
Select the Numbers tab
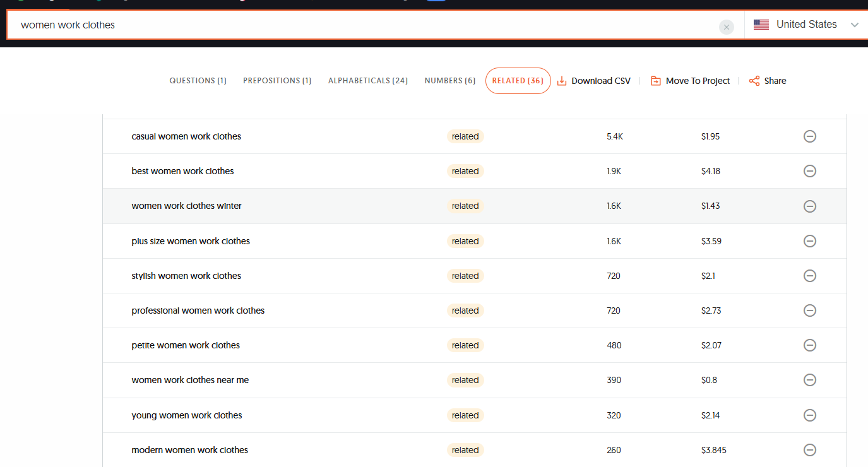[449, 81]
